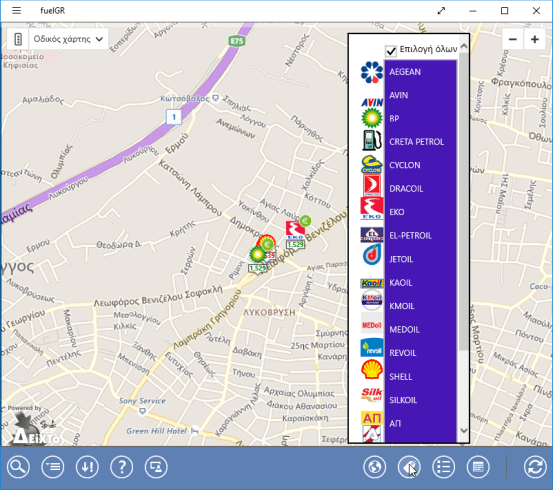This screenshot has height=490, width=553.
Task: Zoom out the map with minus button
Action: pos(513,39)
